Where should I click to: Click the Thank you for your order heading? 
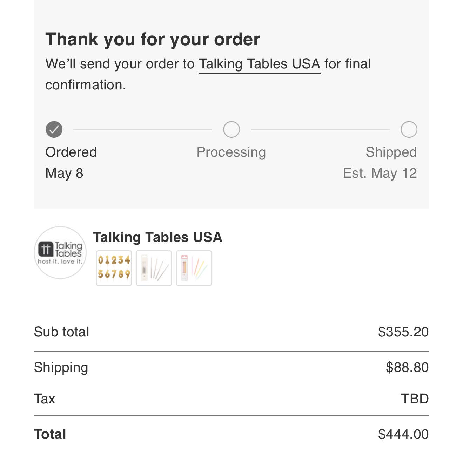[153, 39]
